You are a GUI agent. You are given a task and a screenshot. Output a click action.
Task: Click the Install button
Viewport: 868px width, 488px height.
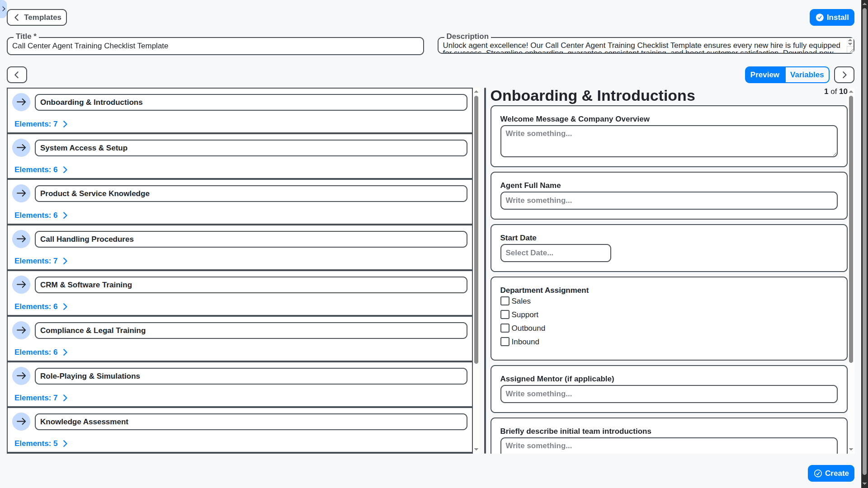pos(832,17)
